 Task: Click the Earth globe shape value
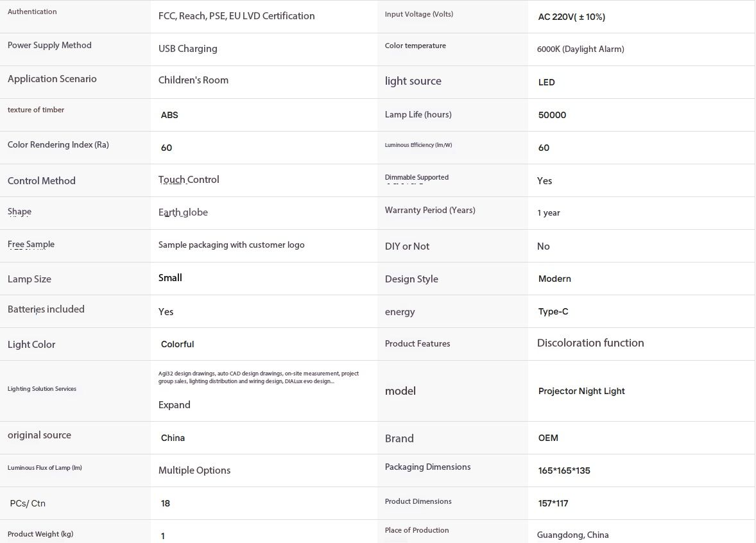[183, 212]
